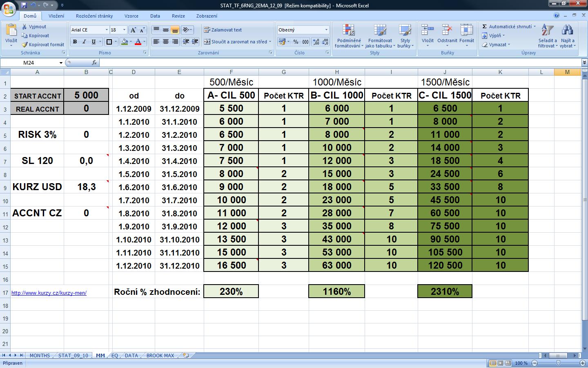
Task: Click the percent style icon
Action: (296, 42)
